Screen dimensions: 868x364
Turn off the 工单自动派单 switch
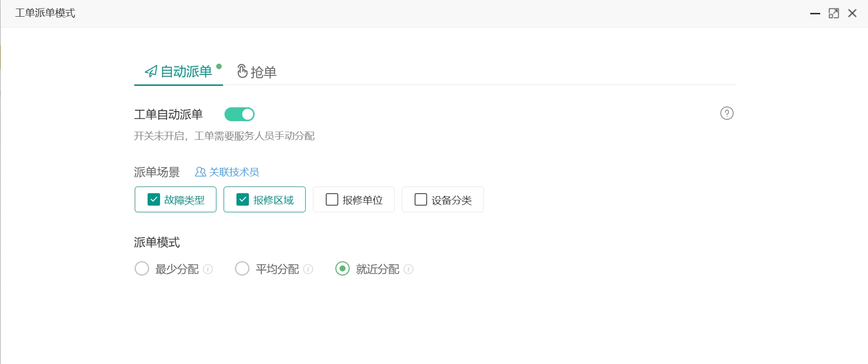tap(239, 114)
